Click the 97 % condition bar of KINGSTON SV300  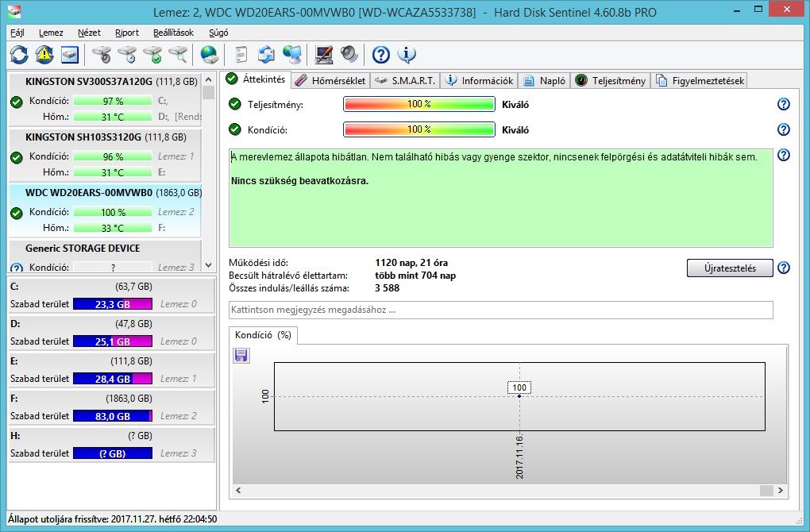[x=113, y=101]
